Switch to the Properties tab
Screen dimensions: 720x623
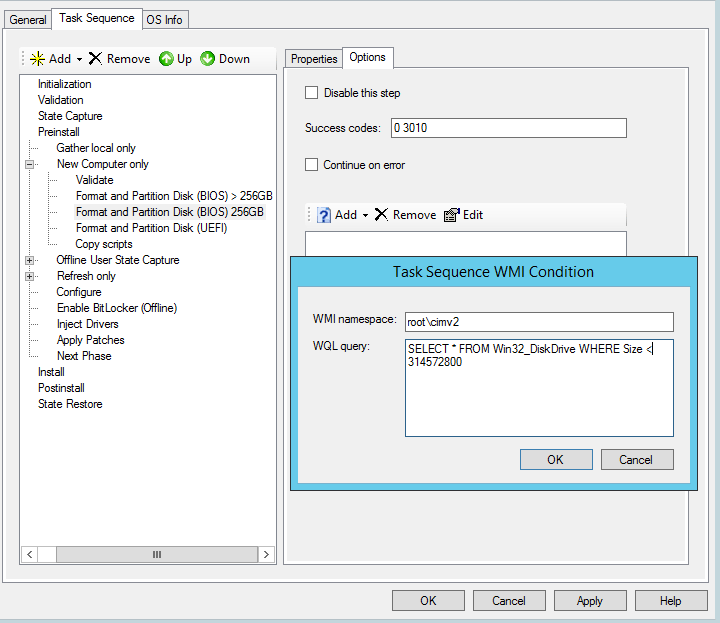tap(313, 59)
